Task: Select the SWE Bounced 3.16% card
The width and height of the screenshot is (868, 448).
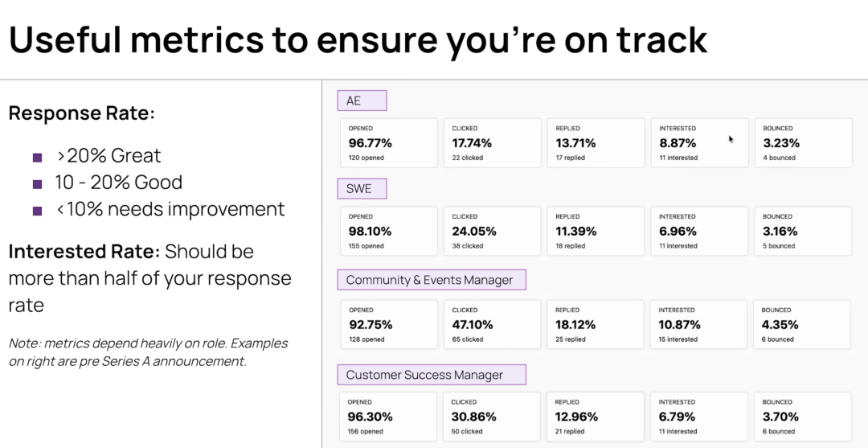Action: click(803, 232)
